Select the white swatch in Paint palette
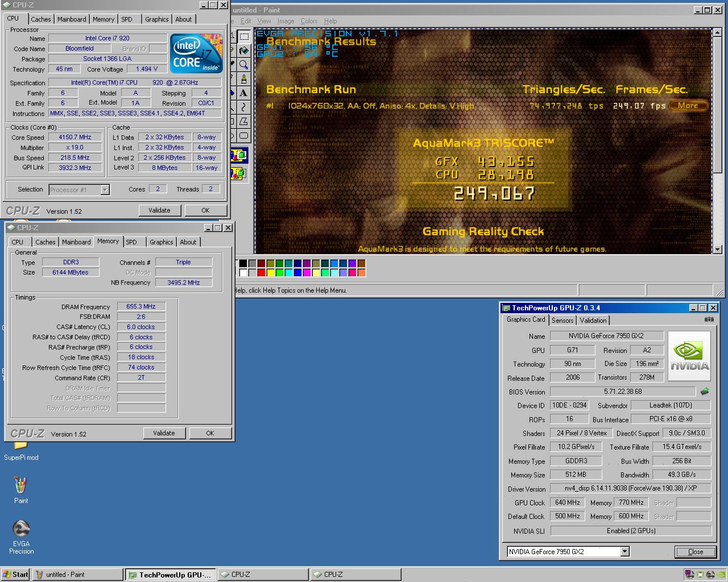The height and width of the screenshot is (582, 728). 243,273
